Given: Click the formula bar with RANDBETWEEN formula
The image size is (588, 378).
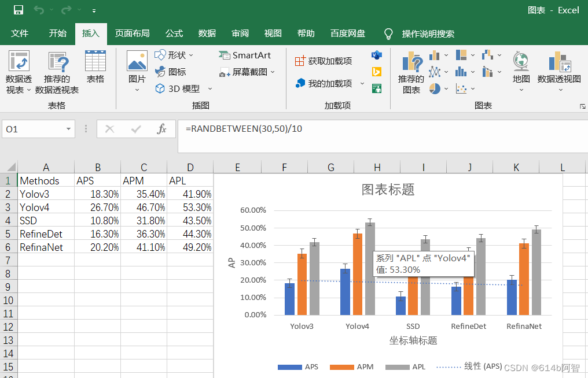Looking at the screenshot, I should point(383,136).
